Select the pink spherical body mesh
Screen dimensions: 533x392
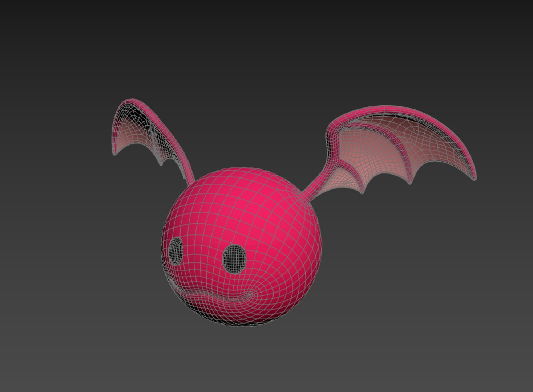[x=242, y=246]
